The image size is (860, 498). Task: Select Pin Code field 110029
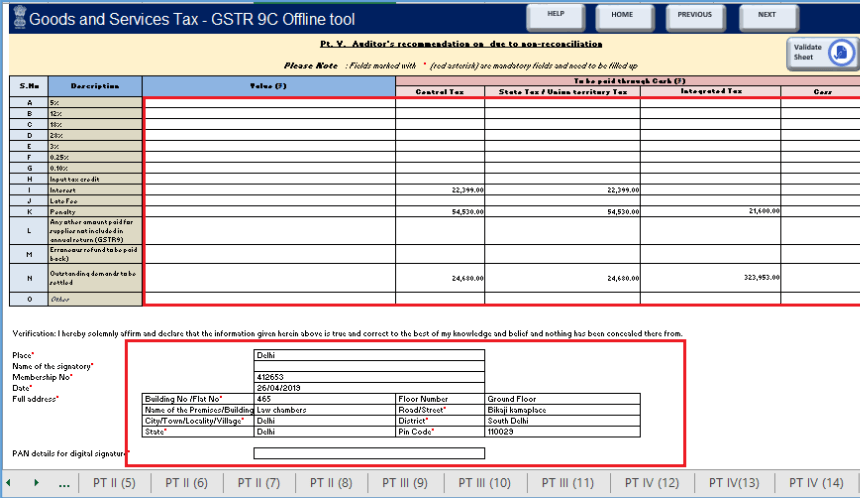coord(563,432)
